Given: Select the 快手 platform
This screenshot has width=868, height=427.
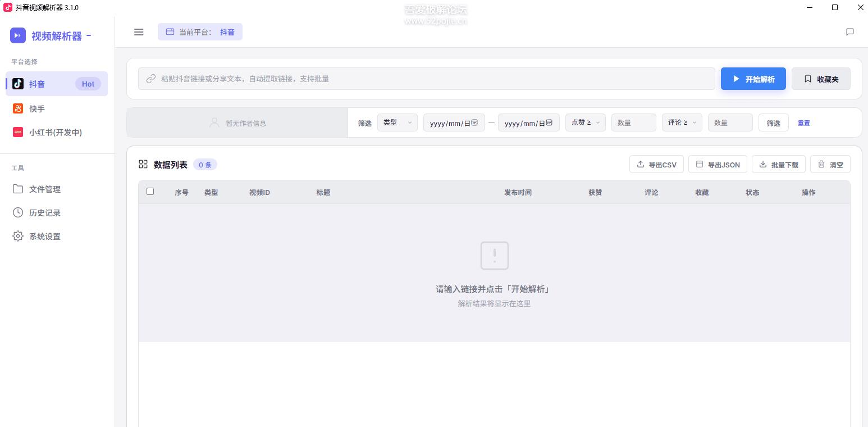Looking at the screenshot, I should click(57, 108).
